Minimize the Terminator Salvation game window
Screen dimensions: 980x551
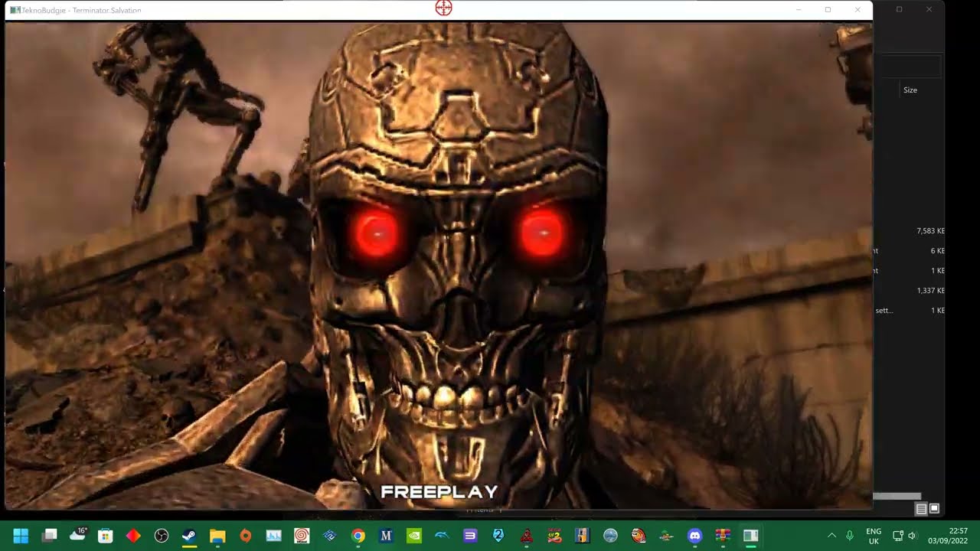point(799,10)
